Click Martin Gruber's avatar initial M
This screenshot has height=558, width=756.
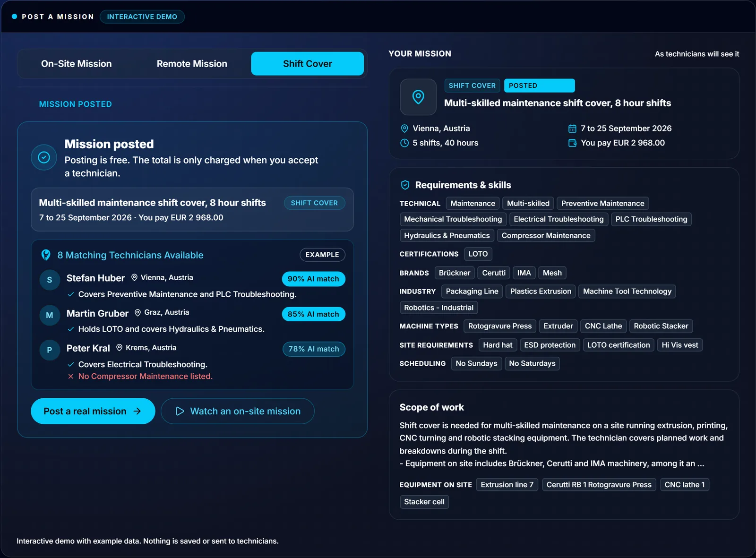(50, 315)
